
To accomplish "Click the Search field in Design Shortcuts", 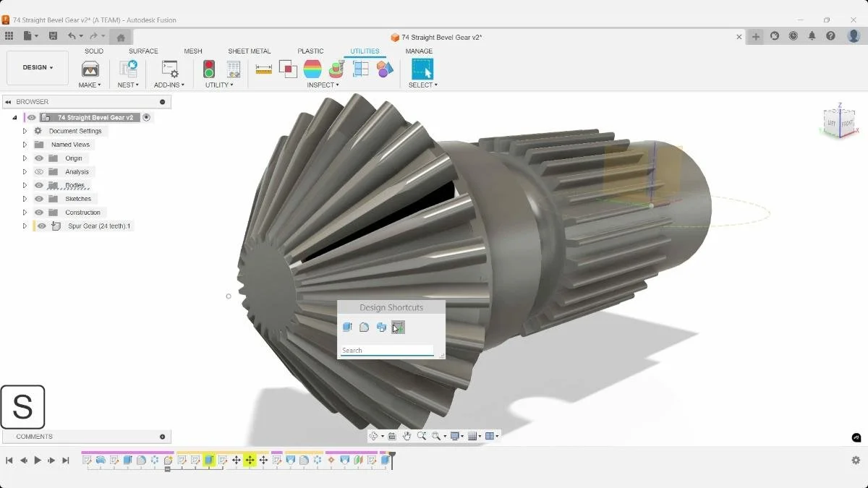I will [x=387, y=351].
